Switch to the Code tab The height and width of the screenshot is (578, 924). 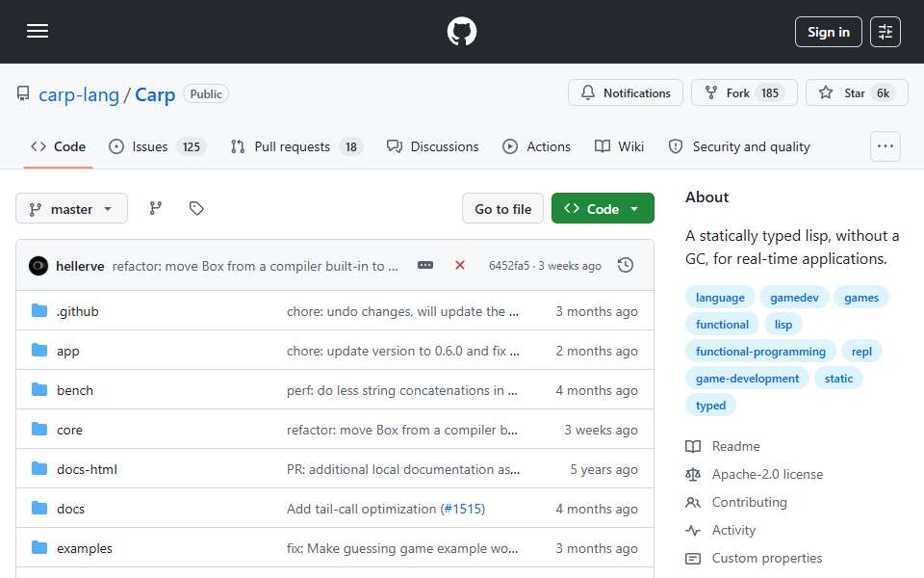[58, 146]
